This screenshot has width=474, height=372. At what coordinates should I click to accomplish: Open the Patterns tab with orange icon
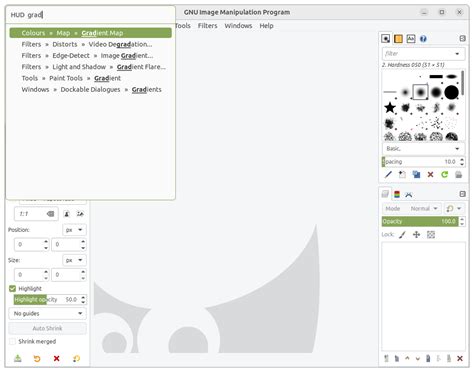(398, 39)
